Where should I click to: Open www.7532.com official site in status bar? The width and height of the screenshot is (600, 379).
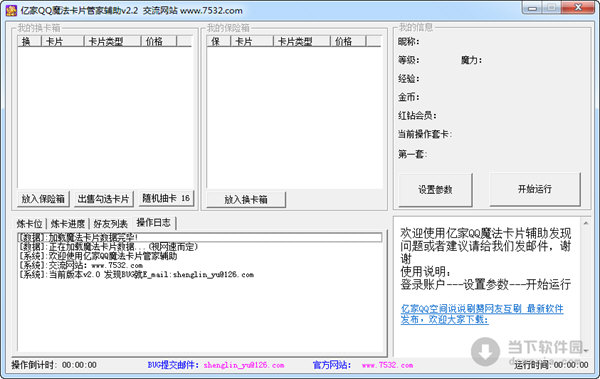[x=387, y=365]
